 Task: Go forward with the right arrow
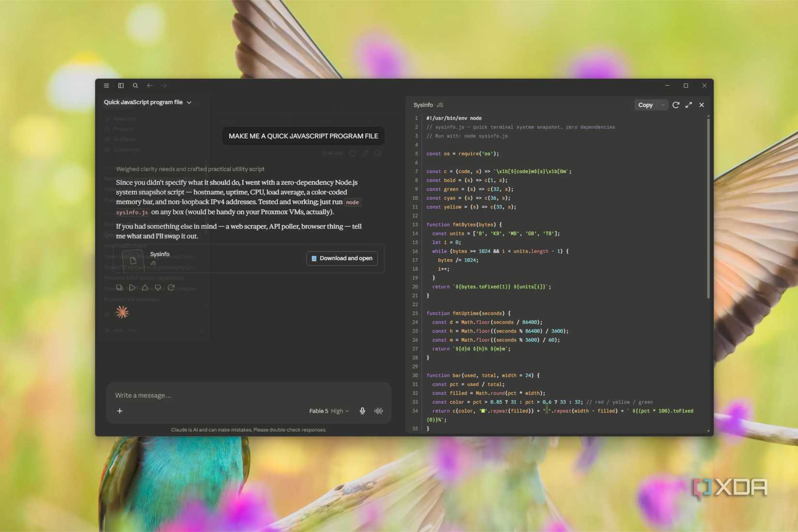164,86
